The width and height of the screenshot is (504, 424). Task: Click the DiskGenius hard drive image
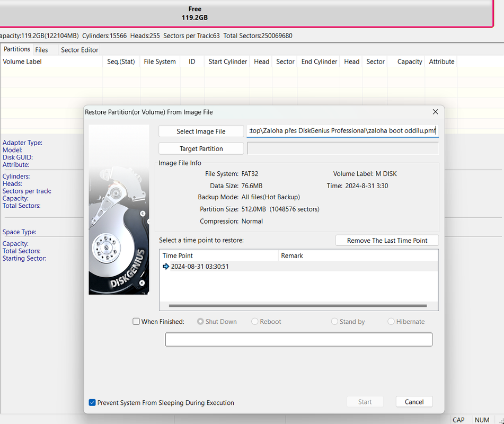click(119, 209)
